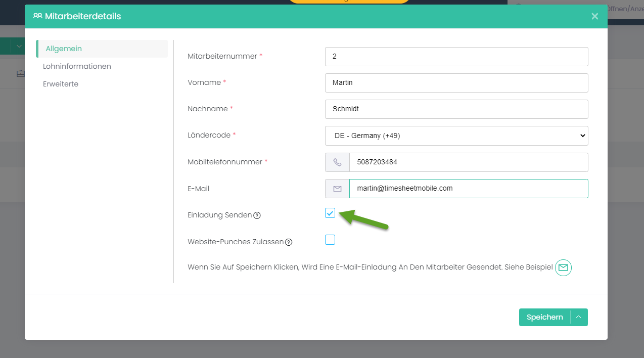Enable the Website-Punches Zulassen checkbox

coord(330,240)
